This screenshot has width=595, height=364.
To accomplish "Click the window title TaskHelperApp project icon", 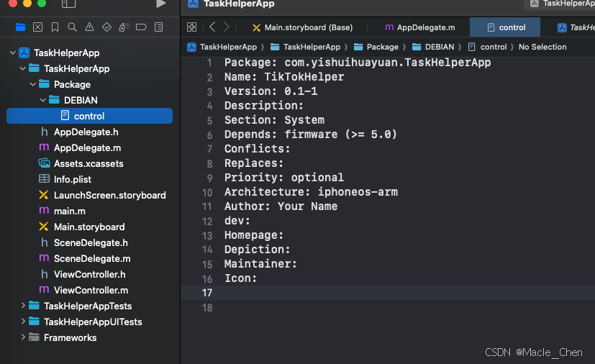I will click(x=193, y=4).
